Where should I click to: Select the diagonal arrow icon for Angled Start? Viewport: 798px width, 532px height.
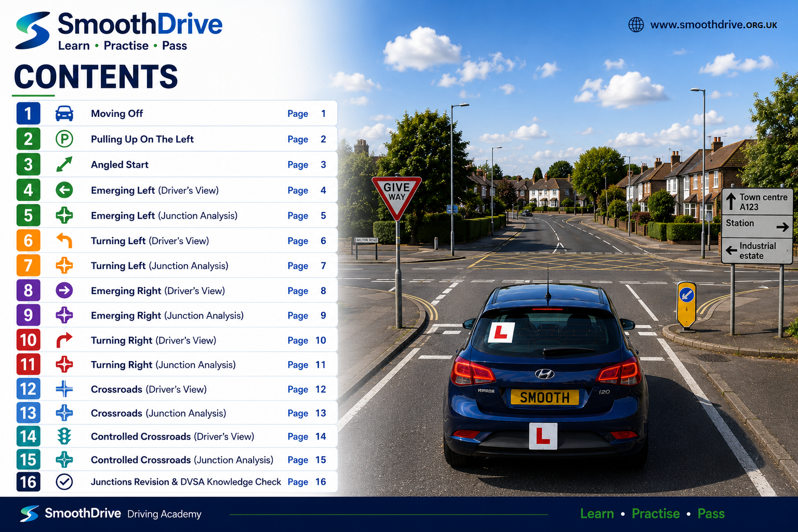click(64, 164)
